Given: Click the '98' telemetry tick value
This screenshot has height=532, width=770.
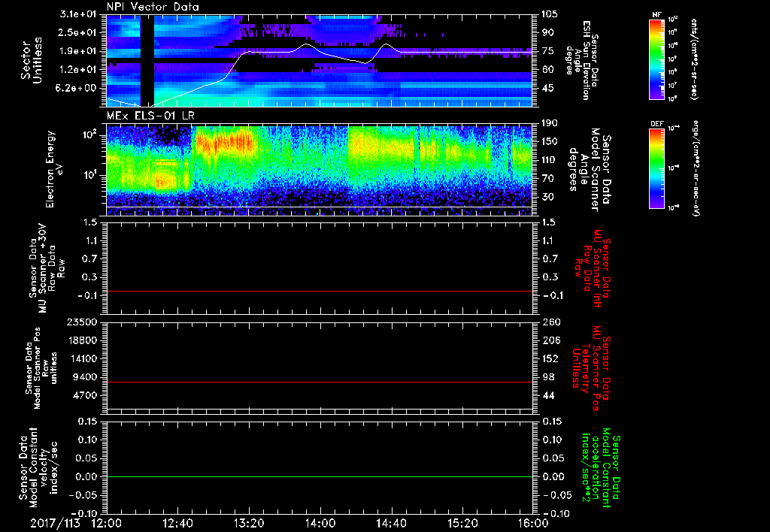Looking at the screenshot, I should coord(547,377).
